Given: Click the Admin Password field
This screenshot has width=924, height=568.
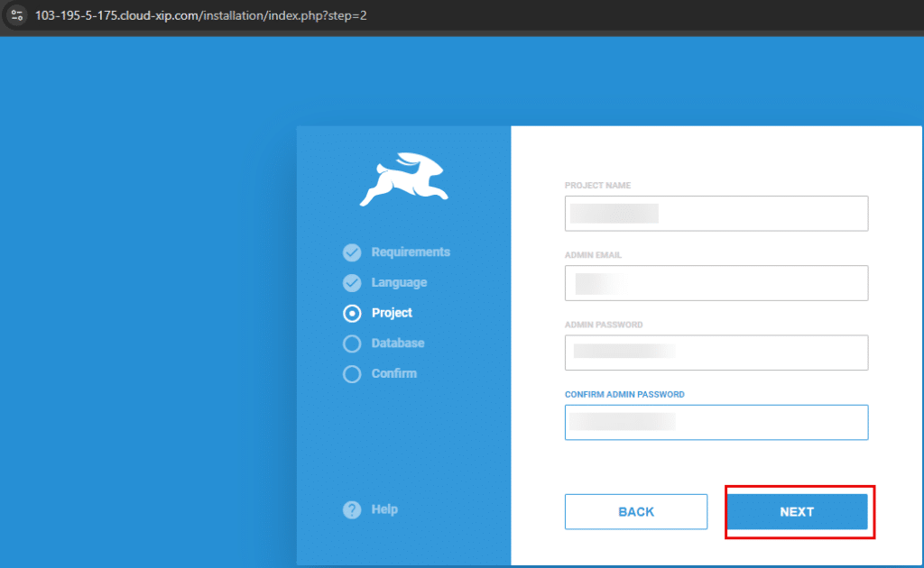Looking at the screenshot, I should point(716,353).
